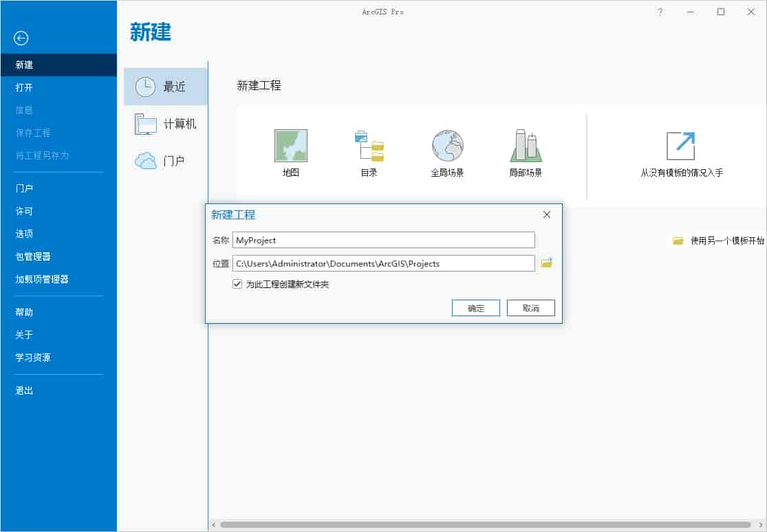Screen dimensions: 767x532
Task: Open the Options (选项) sidebar item
Action: point(25,234)
